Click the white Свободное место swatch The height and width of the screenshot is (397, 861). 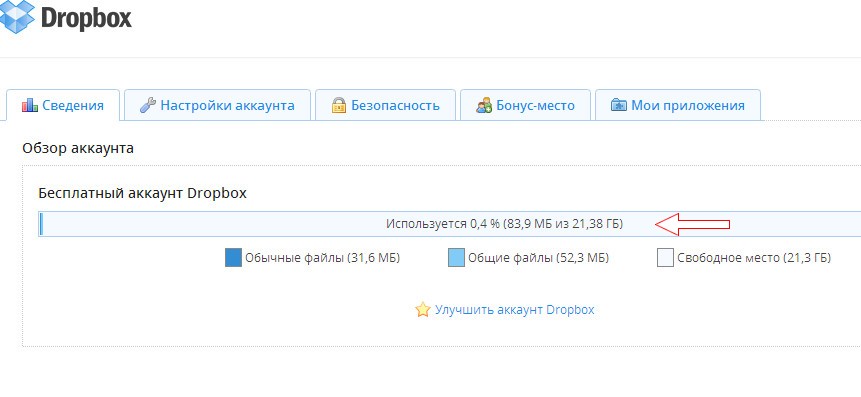click(665, 258)
